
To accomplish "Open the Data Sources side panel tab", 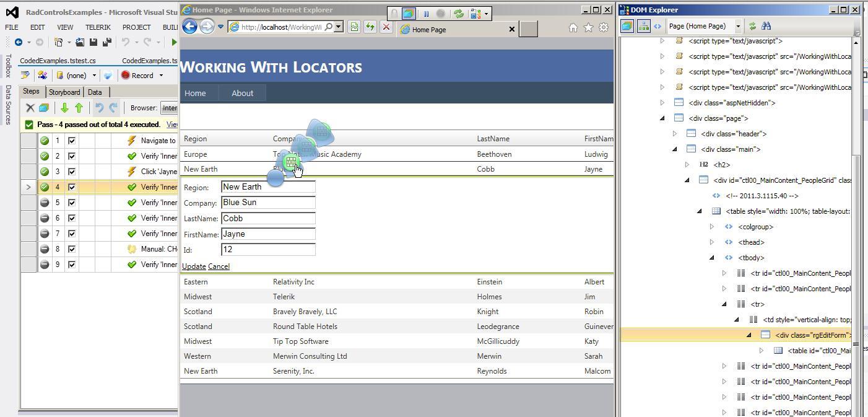I will pos(9,105).
